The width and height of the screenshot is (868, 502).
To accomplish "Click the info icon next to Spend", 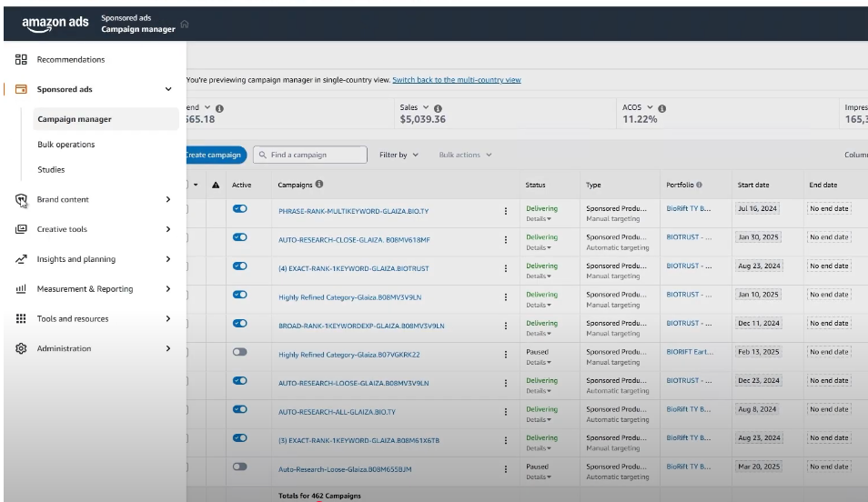I will click(219, 108).
